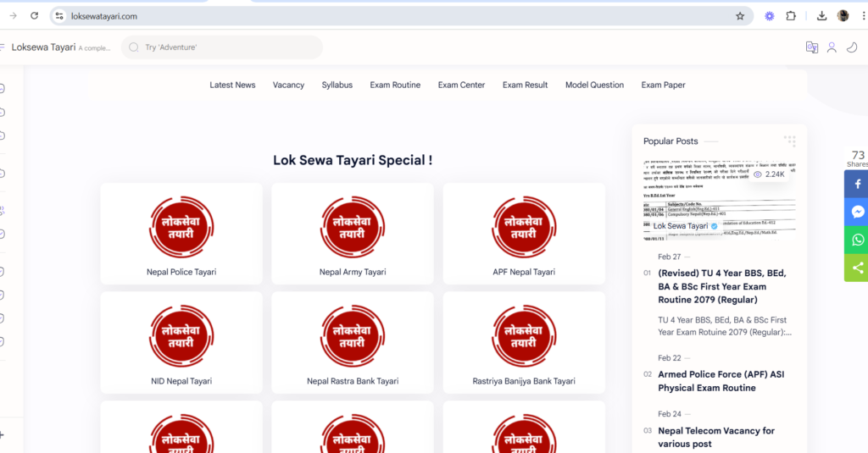Viewport: 868px width, 453px height.
Task: Toggle dark mode with the moon icon
Action: pos(852,47)
